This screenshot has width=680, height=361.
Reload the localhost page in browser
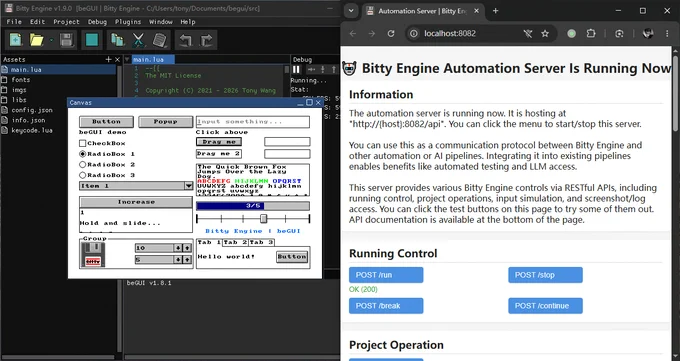pyautogui.click(x=391, y=33)
